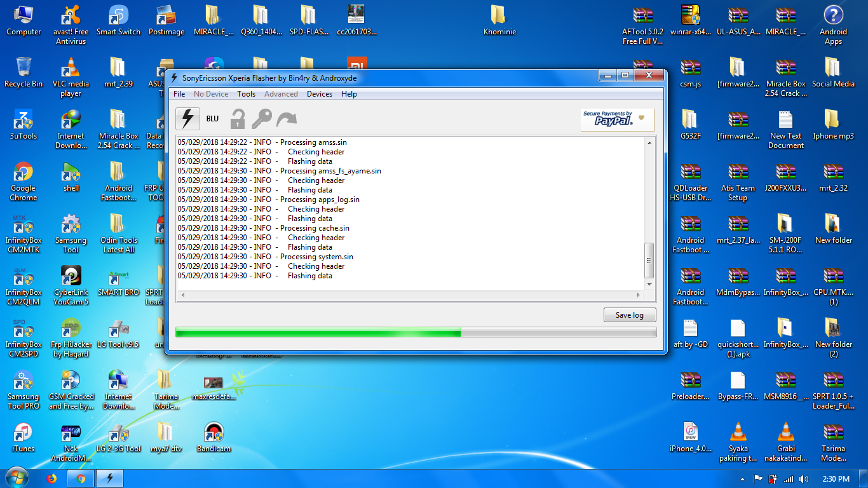Select the Android Apps desktop icon
This screenshot has height=488, width=868.
[x=834, y=25]
